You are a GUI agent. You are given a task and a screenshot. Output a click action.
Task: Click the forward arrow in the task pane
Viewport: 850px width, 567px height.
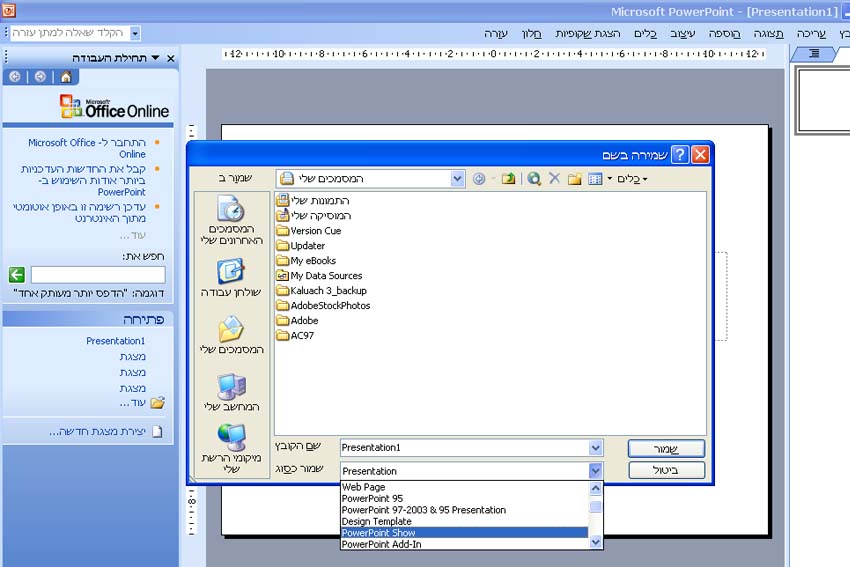[x=40, y=77]
